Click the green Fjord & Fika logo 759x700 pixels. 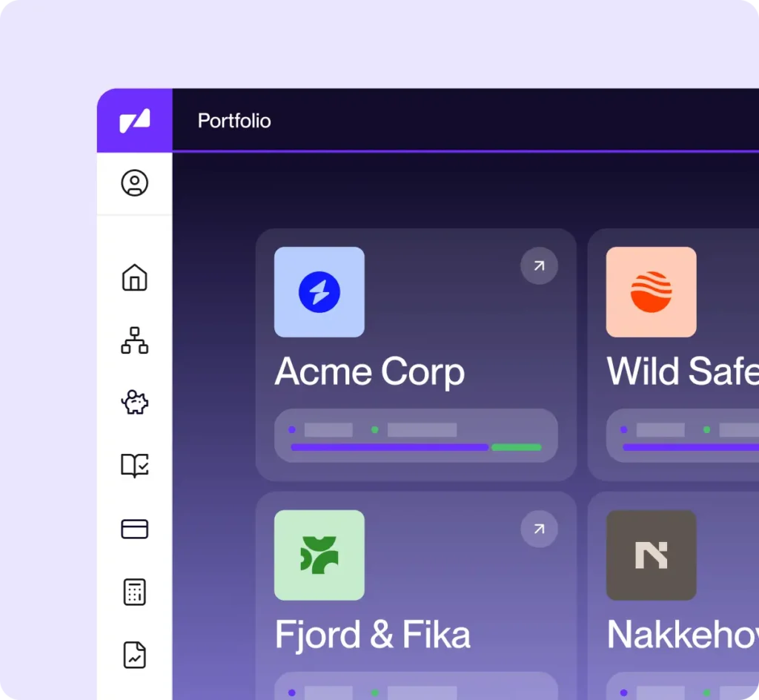tap(319, 555)
